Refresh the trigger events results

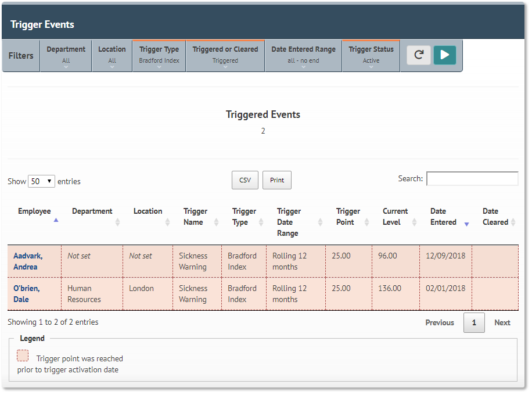click(419, 55)
